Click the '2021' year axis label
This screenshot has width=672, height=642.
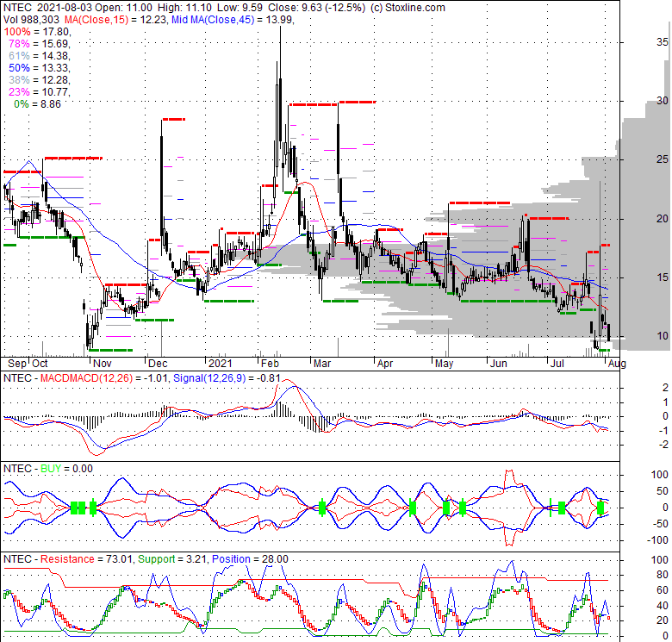click(220, 364)
